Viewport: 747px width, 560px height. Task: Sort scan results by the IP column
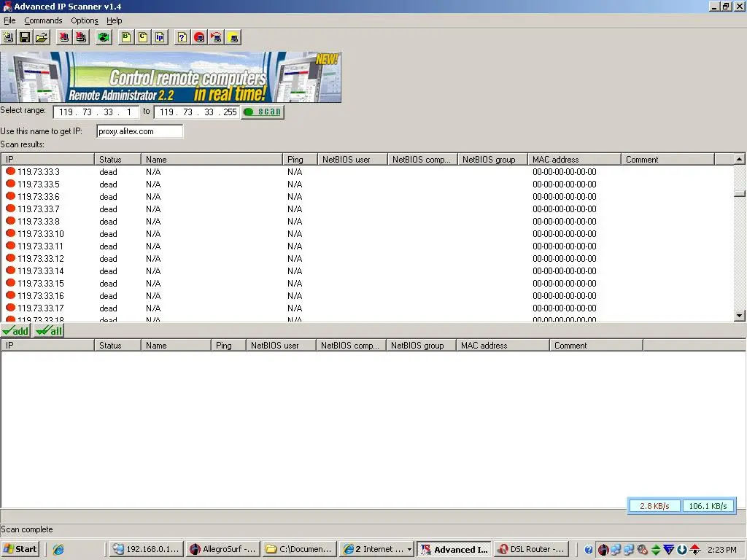coord(47,160)
